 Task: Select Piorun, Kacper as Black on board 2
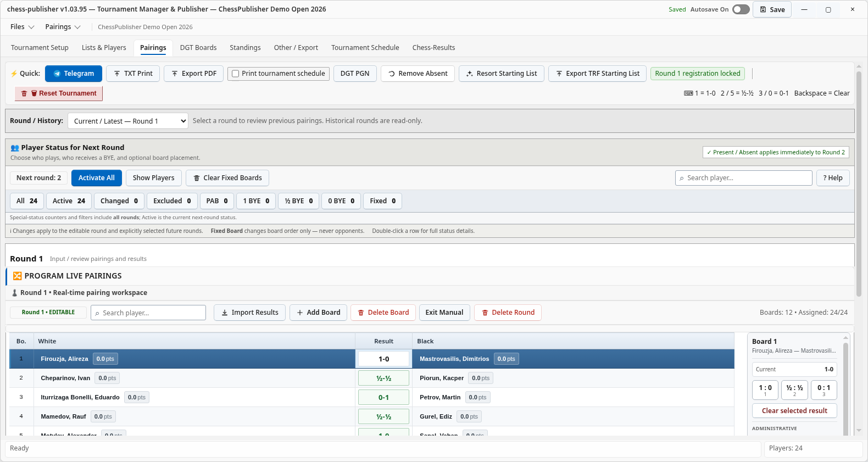[442, 378]
